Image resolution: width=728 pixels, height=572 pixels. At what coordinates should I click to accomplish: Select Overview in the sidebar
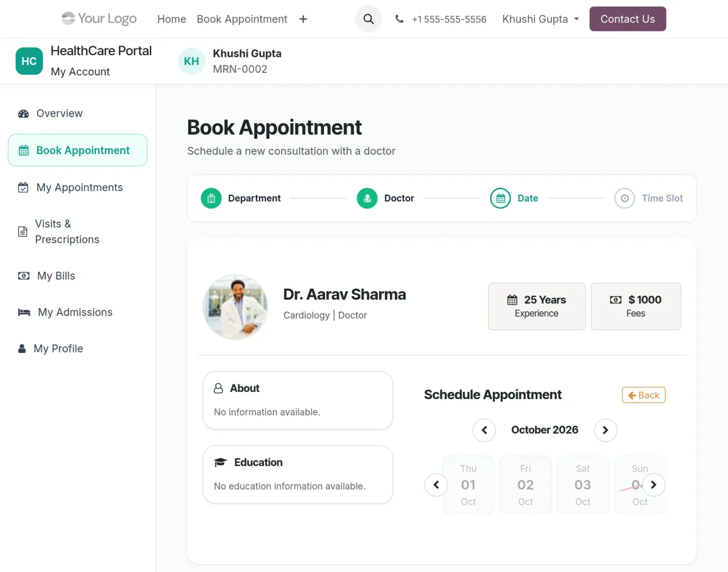(x=78, y=113)
